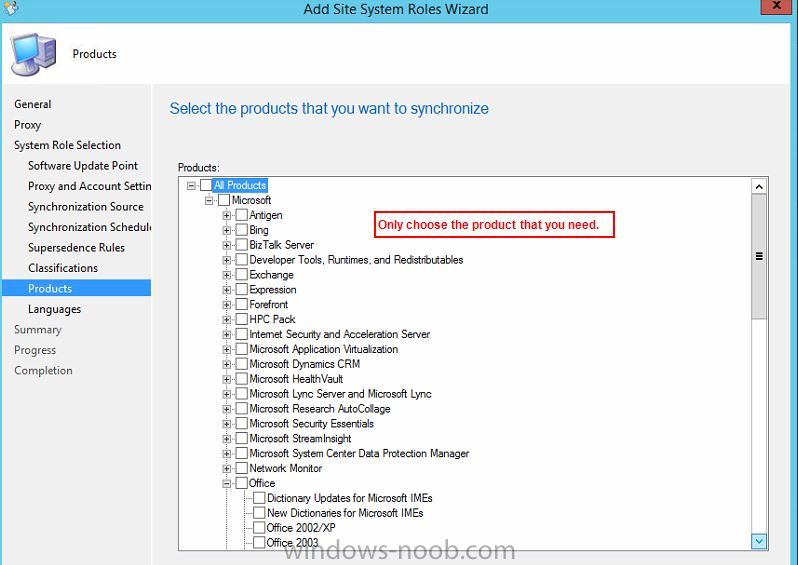Close the Add Site System Roles Wizard
The height and width of the screenshot is (565, 798).
pos(777,6)
